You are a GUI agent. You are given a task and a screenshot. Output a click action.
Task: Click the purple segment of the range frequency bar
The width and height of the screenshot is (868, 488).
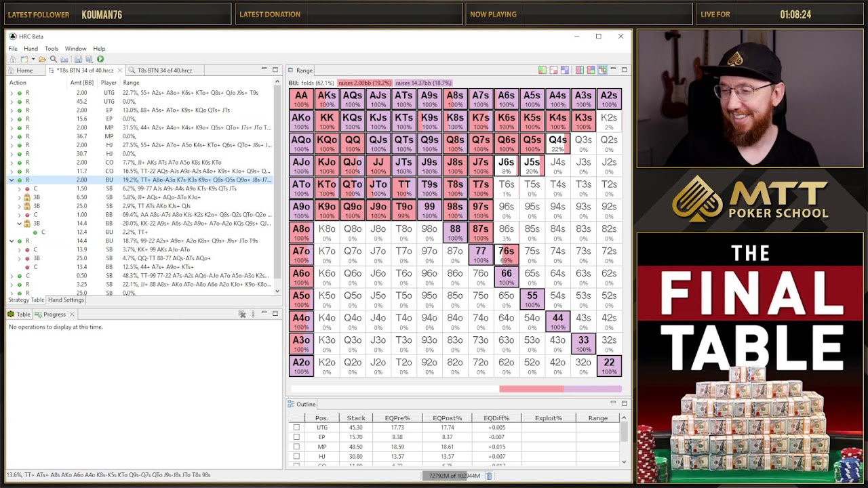click(x=593, y=389)
